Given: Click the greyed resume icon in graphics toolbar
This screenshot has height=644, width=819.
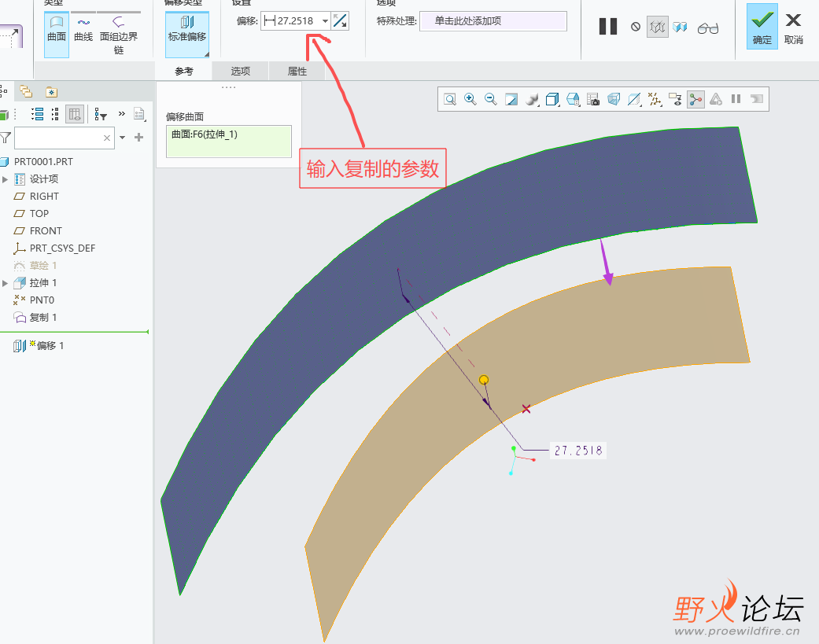Looking at the screenshot, I should coord(757,98).
